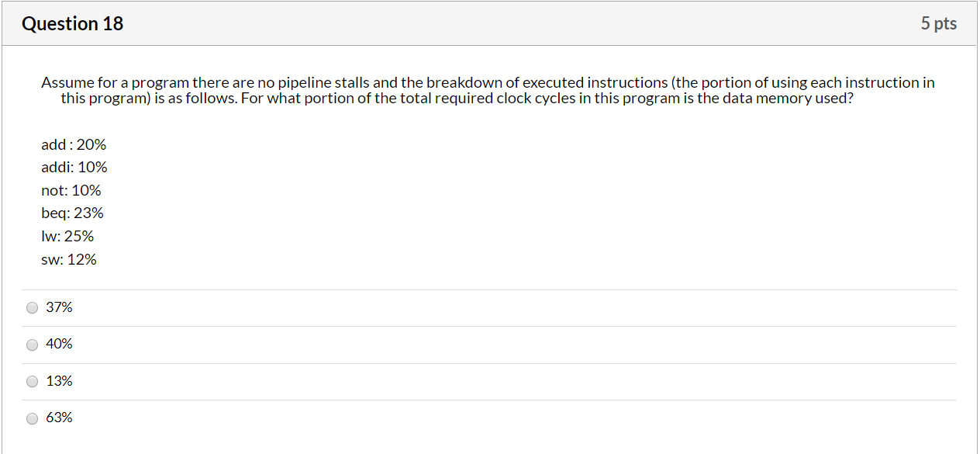
Task: Click the 40% answer option label
Action: click(59, 344)
